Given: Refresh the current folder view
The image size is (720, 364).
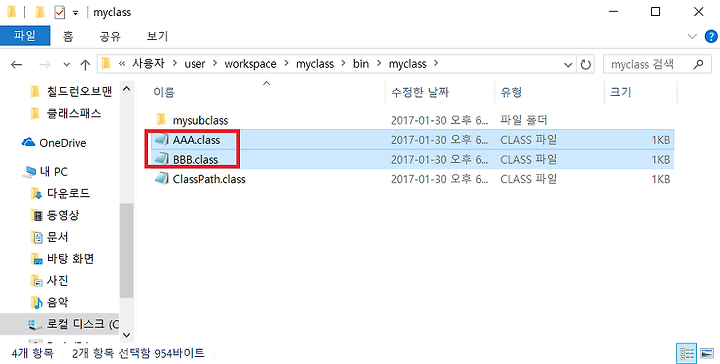Looking at the screenshot, I should point(585,64).
